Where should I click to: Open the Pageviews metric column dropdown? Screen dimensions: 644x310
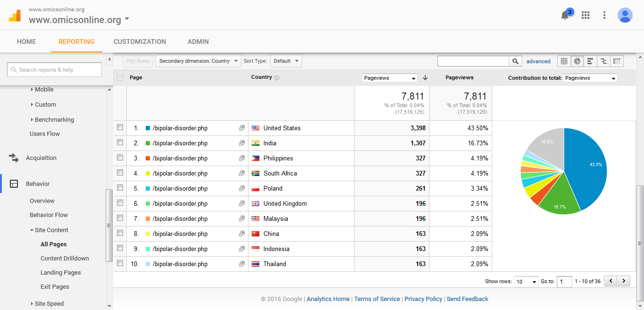pos(390,78)
